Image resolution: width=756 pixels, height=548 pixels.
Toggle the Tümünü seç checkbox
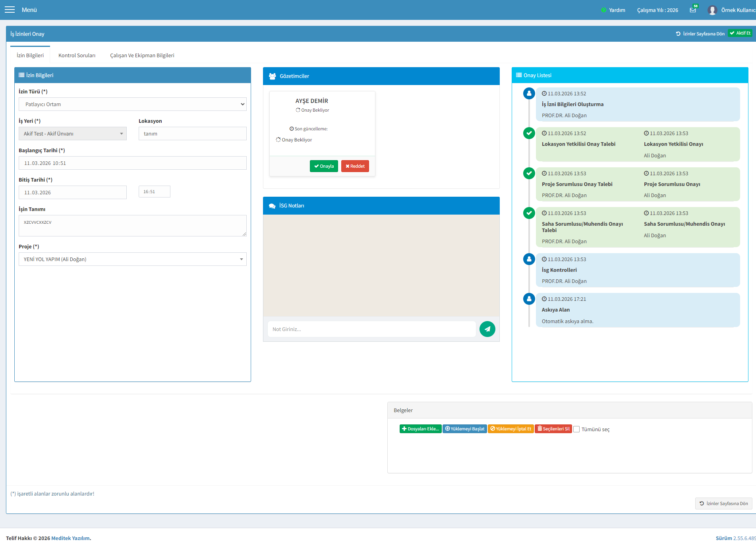point(576,429)
